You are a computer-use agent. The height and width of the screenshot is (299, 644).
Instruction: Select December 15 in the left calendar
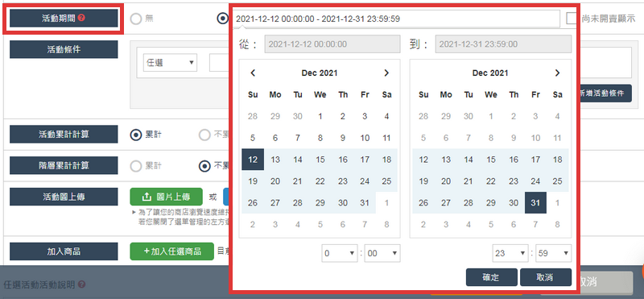pyautogui.click(x=320, y=160)
